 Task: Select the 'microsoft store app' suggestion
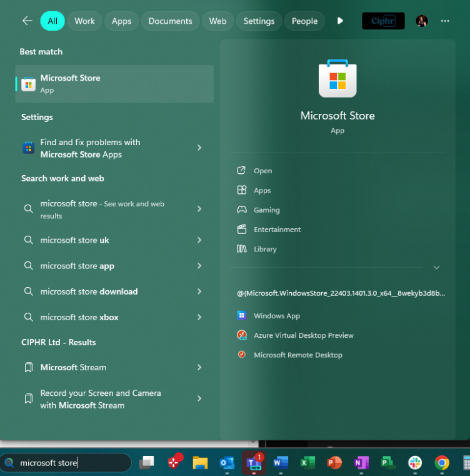114,266
